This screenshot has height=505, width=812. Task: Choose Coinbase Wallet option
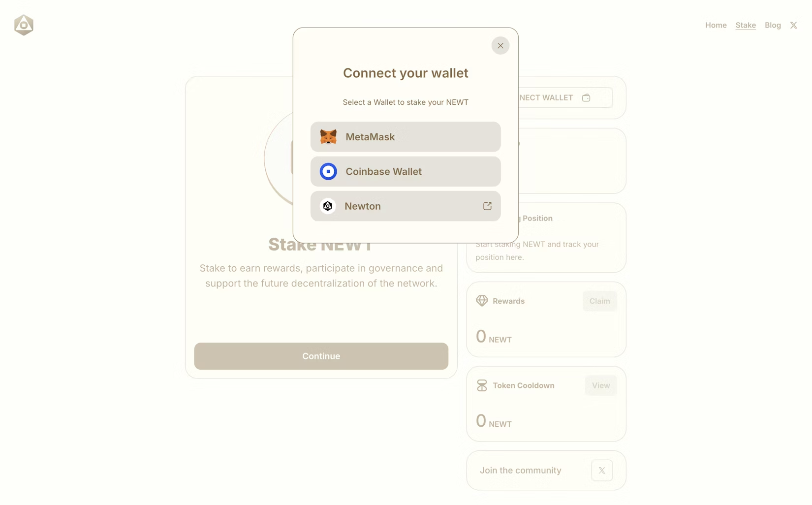406,172
